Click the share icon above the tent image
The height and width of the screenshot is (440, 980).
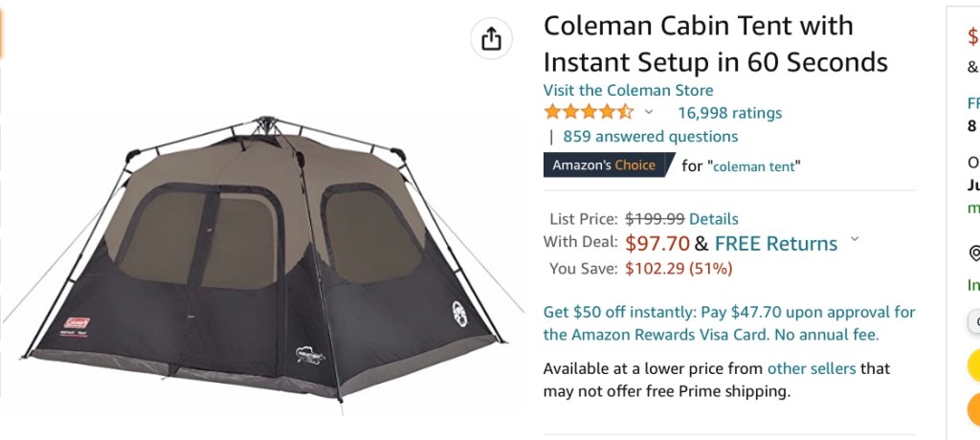click(491, 38)
